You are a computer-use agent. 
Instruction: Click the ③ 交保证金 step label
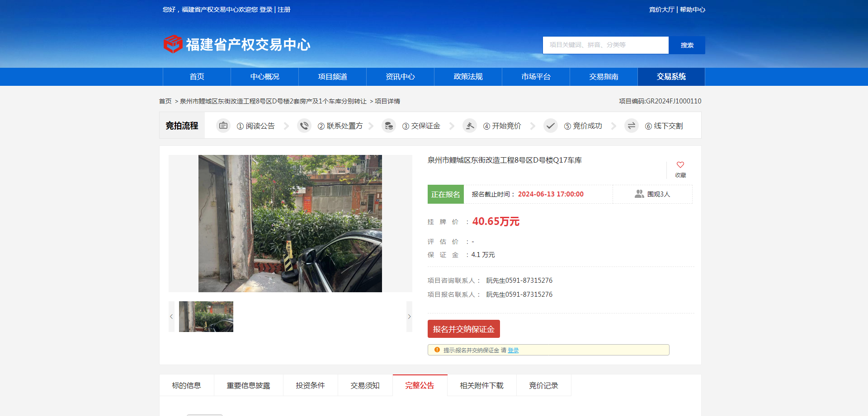coord(421,126)
